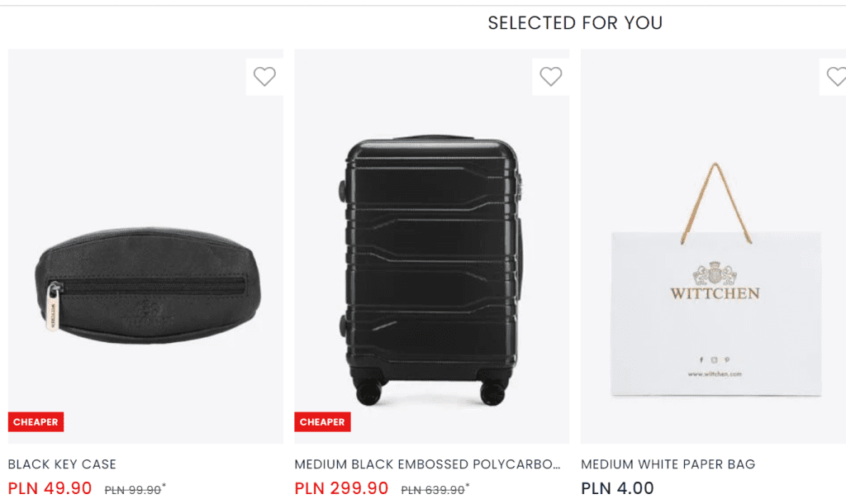Click heart icon on white paper bag

tap(836, 77)
